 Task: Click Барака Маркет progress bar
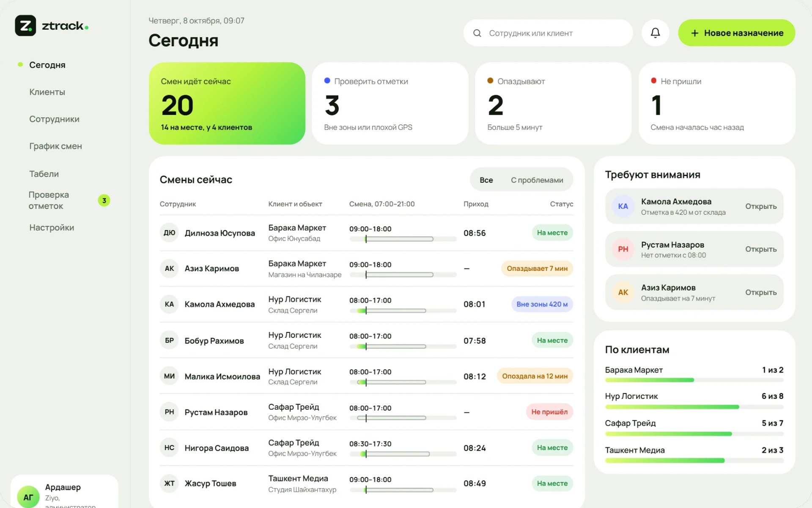[694, 380]
